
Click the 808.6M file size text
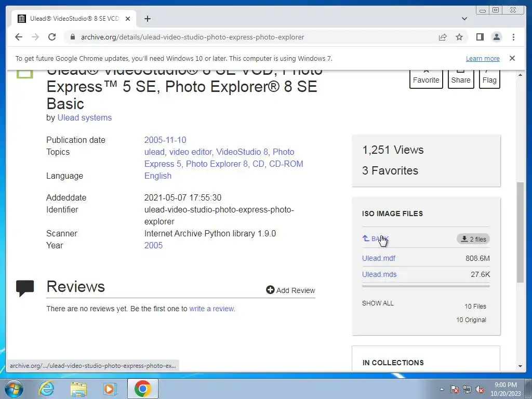point(477,258)
